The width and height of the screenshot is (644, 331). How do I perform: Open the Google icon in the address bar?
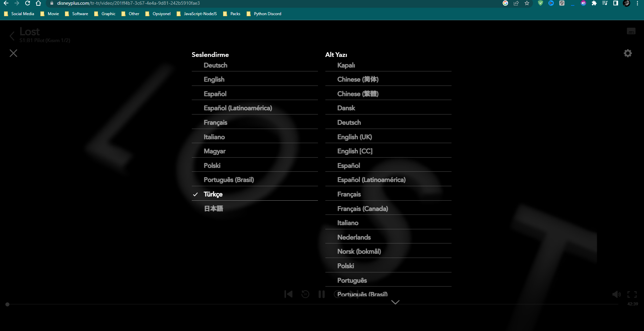pos(505,3)
